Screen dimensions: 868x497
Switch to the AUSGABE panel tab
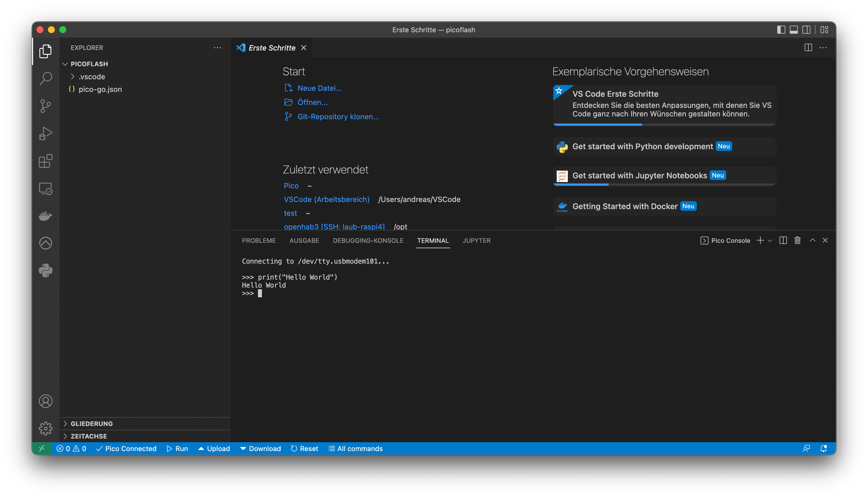click(304, 240)
